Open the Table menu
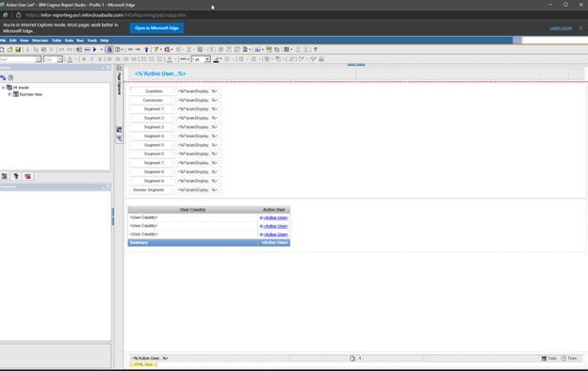 (x=57, y=40)
